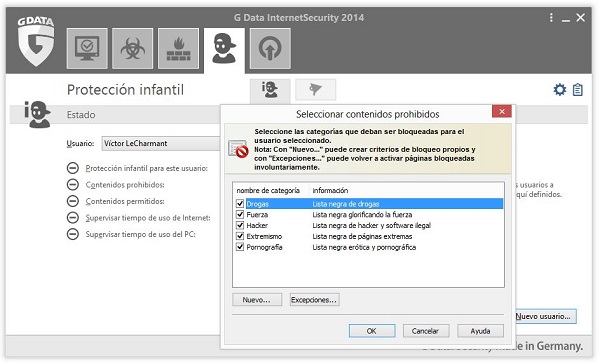Viewport: 600px width, 364px height.
Task: Toggle icon beside Supervisar tiempo de uso de Internet
Action: [x=73, y=217]
